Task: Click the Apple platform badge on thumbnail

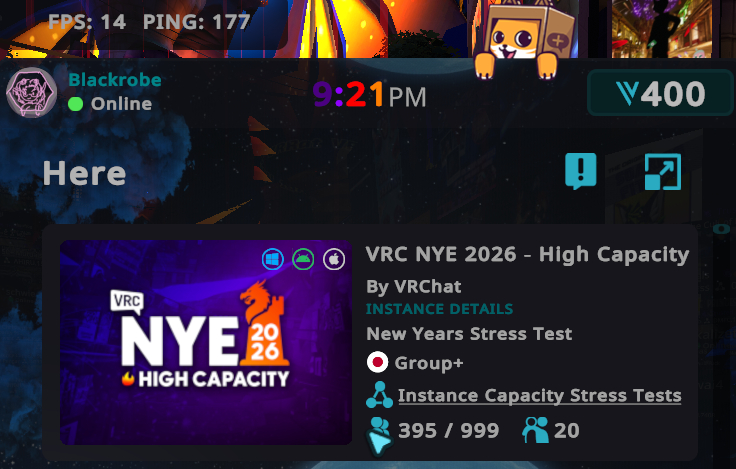Action: [x=334, y=259]
